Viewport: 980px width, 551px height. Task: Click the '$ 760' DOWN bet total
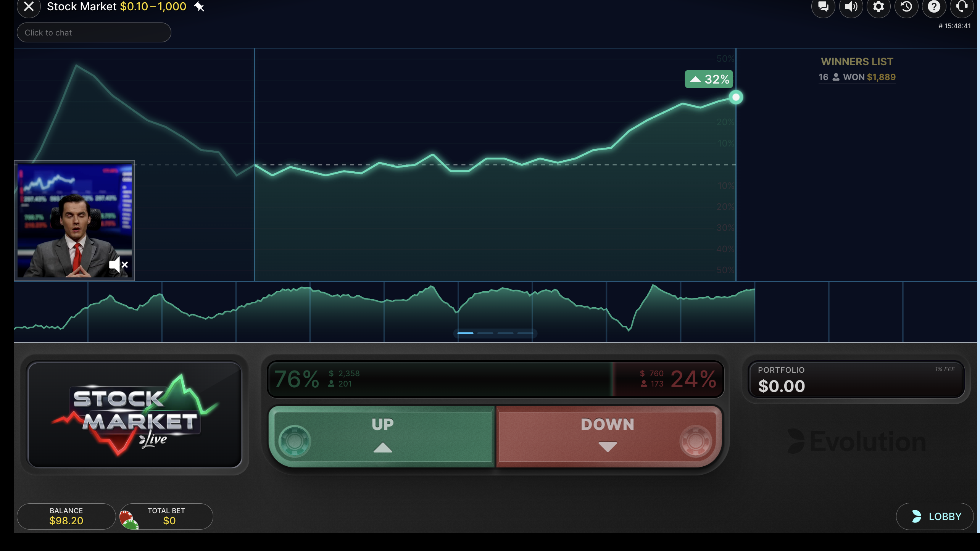tap(652, 374)
